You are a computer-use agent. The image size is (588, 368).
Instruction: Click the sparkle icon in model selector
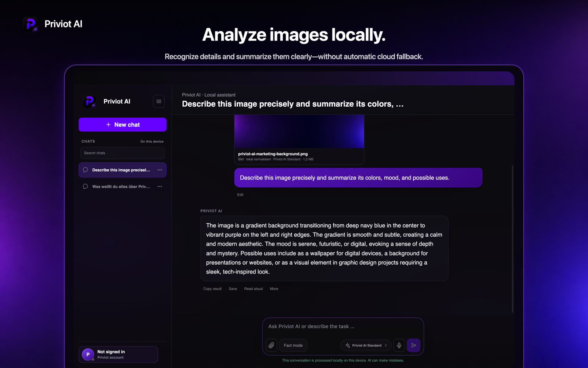point(348,345)
